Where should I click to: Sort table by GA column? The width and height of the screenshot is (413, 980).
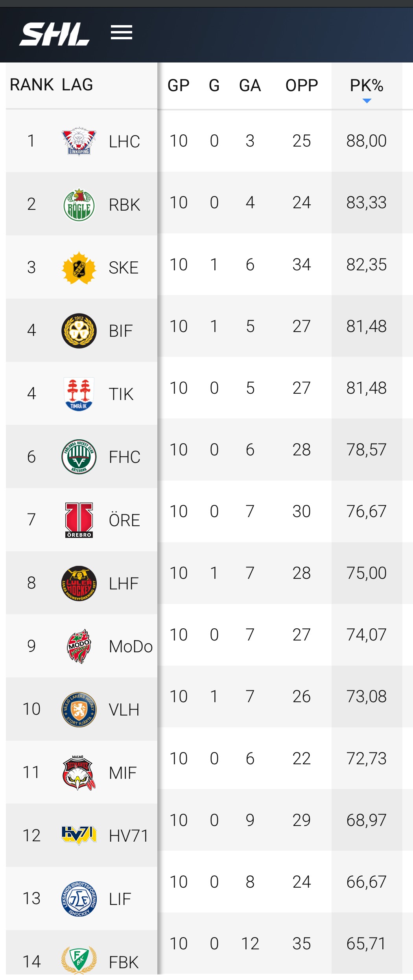pyautogui.click(x=250, y=85)
